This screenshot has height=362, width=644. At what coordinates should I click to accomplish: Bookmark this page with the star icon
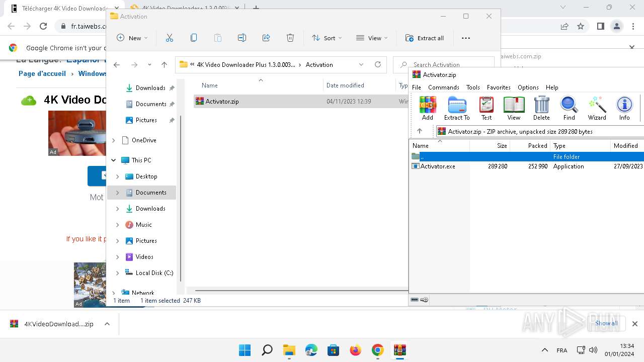point(581,26)
